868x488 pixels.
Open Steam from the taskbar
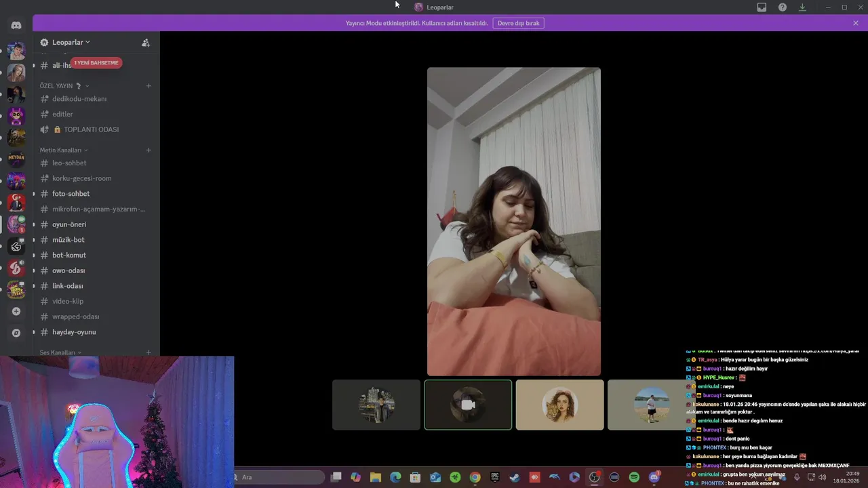pos(515,477)
